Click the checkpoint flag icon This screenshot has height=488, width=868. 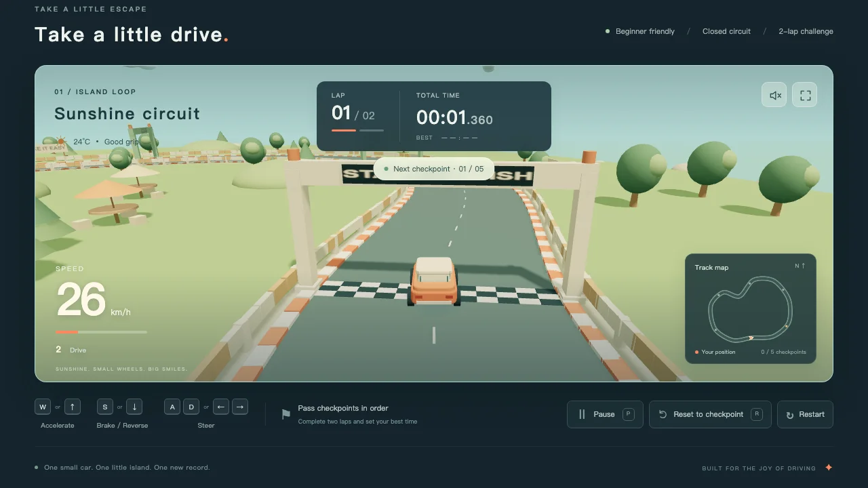pyautogui.click(x=286, y=414)
